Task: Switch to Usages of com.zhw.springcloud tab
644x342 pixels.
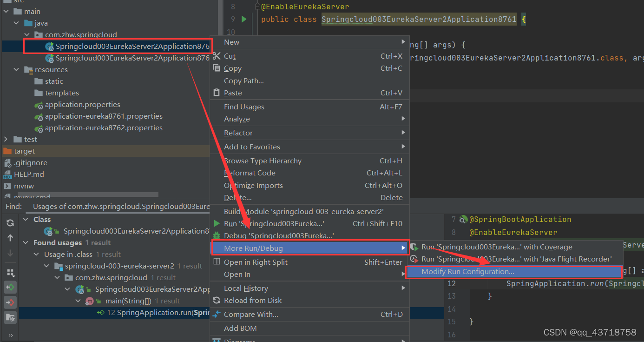Action: tap(121, 206)
